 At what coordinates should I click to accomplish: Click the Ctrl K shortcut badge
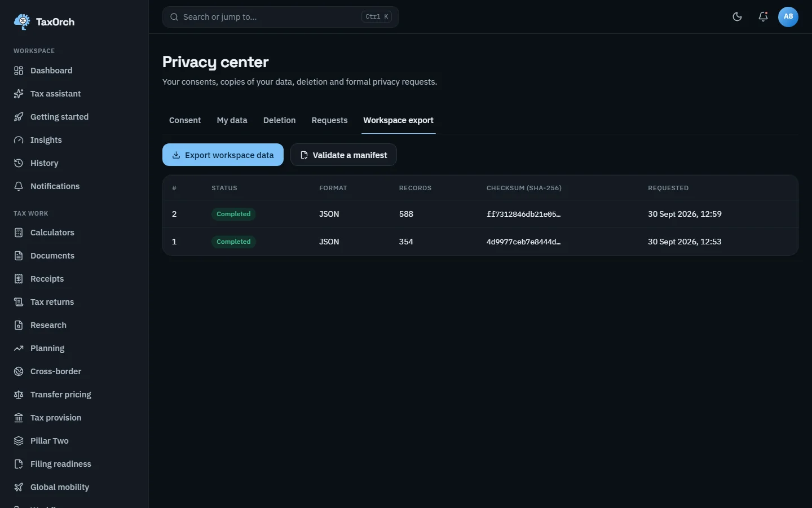[x=377, y=17]
